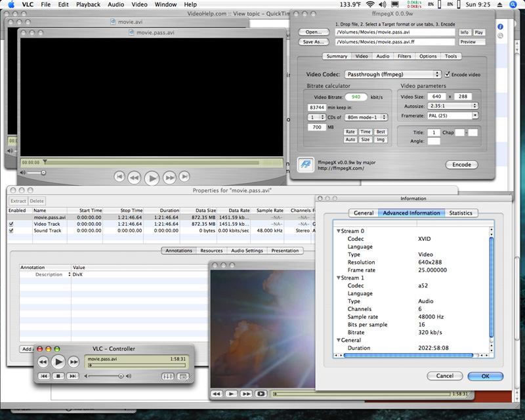Click OK in Information window
This screenshot has height=420, width=525.
click(485, 376)
